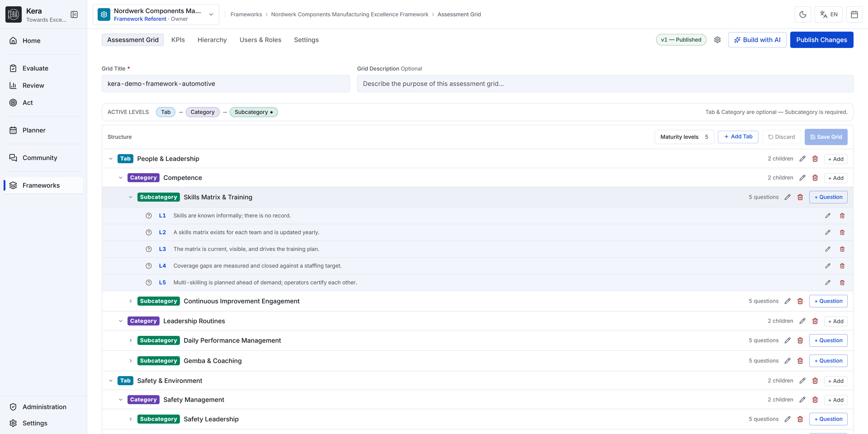The height and width of the screenshot is (434, 868).
Task: Edit the People & Leadership tab name
Action: pos(802,159)
